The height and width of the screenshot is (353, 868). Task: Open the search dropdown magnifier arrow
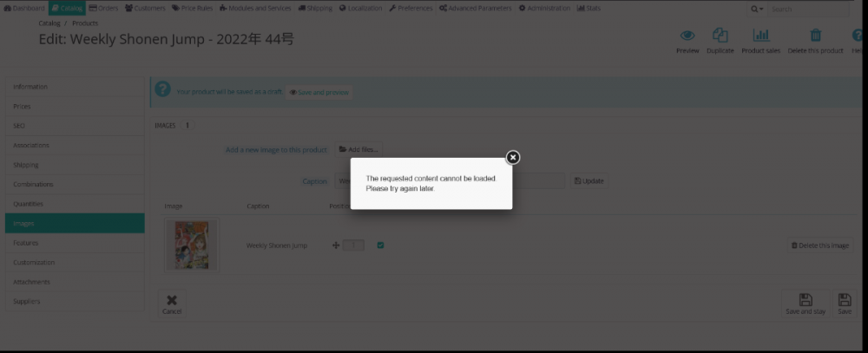(x=758, y=9)
